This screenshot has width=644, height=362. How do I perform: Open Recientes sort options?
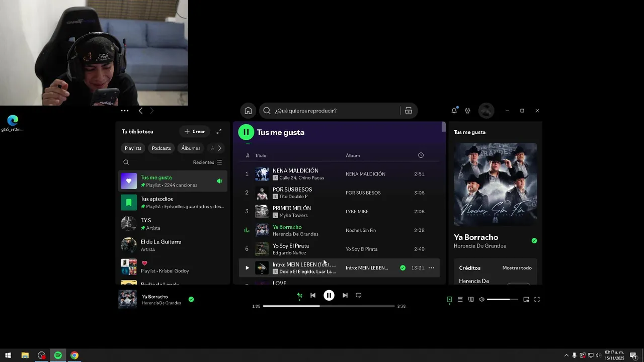pos(207,162)
